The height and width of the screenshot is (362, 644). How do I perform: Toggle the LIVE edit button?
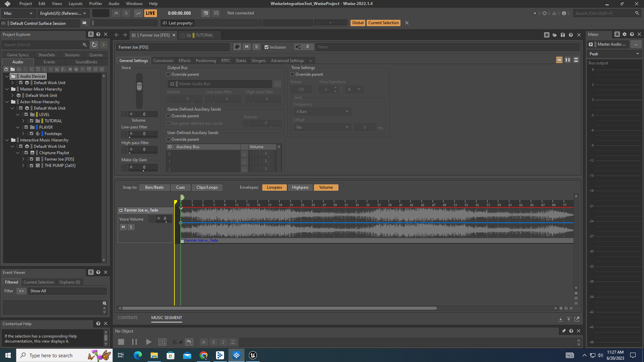150,13
